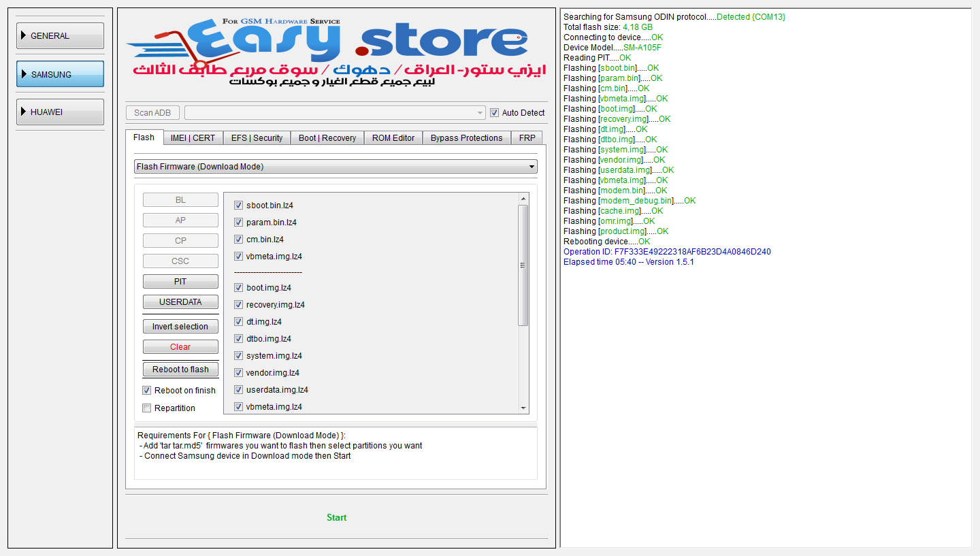
Task: Open the FRP tab
Action: 527,138
